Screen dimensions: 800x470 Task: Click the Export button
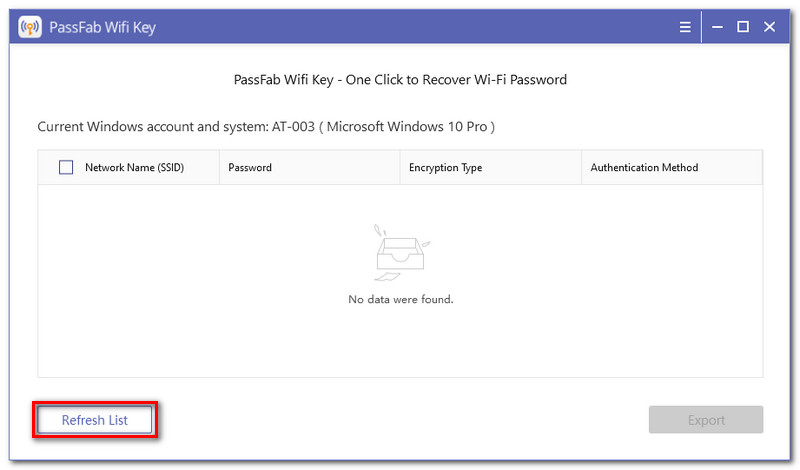point(706,420)
